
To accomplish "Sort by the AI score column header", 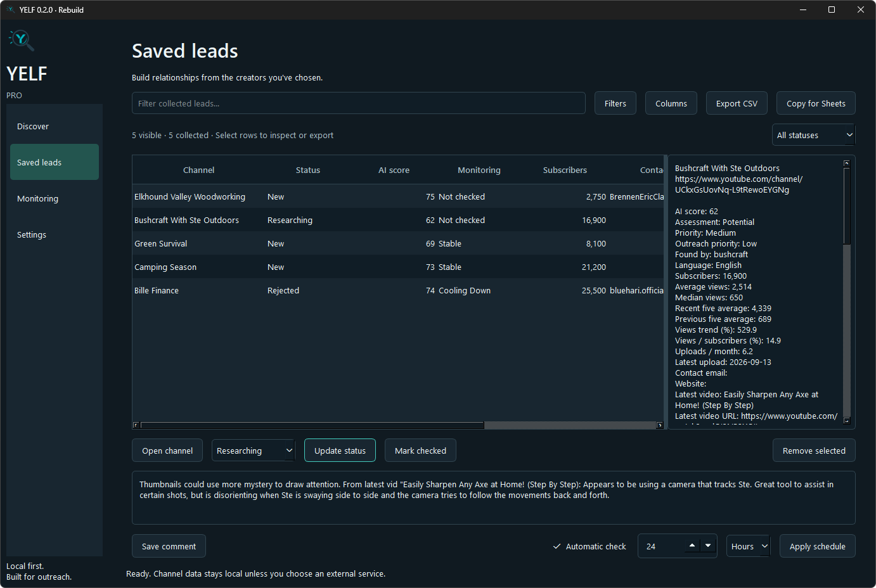I will click(x=394, y=170).
